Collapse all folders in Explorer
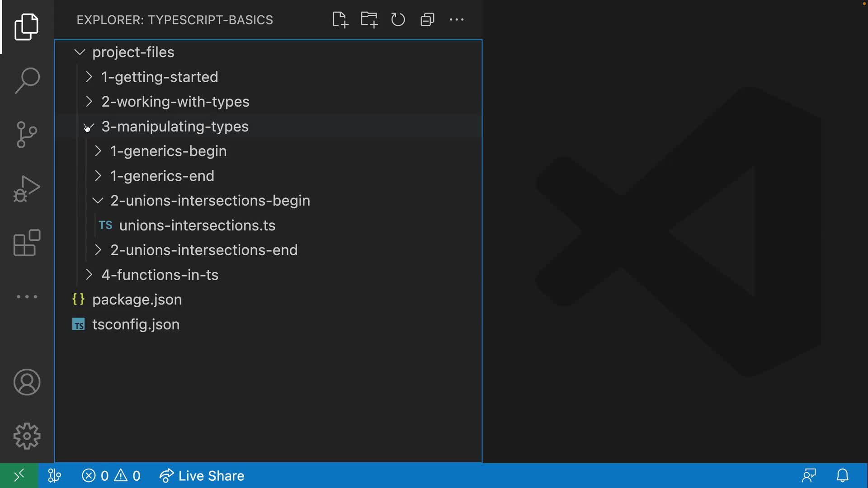The width and height of the screenshot is (868, 488). click(x=427, y=19)
